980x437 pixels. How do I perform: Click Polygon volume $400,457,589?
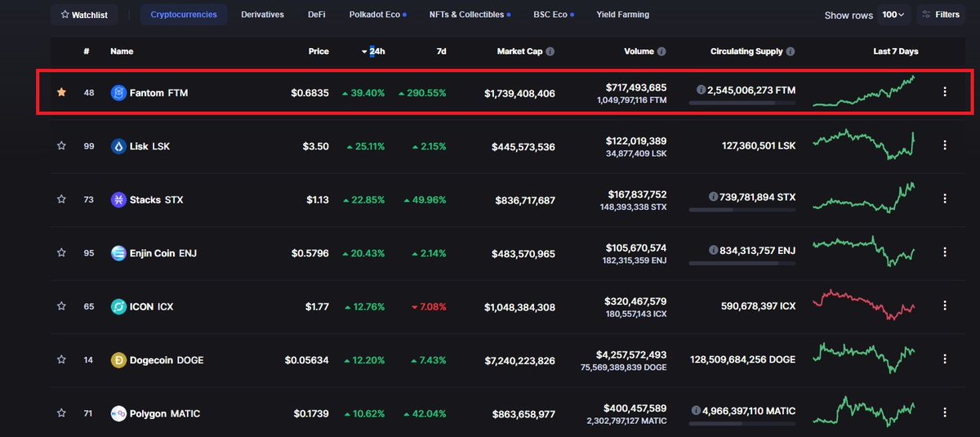pyautogui.click(x=635, y=408)
